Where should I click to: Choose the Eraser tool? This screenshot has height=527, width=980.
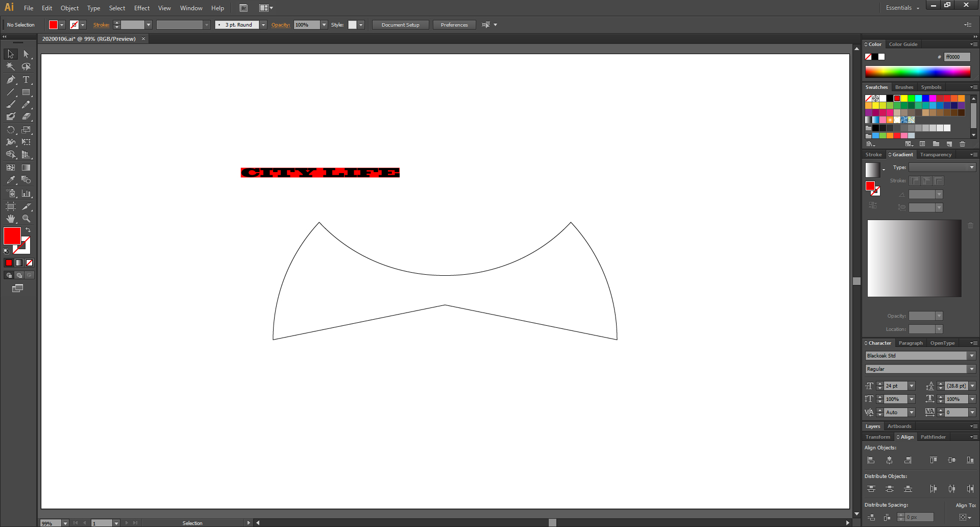pyautogui.click(x=26, y=116)
